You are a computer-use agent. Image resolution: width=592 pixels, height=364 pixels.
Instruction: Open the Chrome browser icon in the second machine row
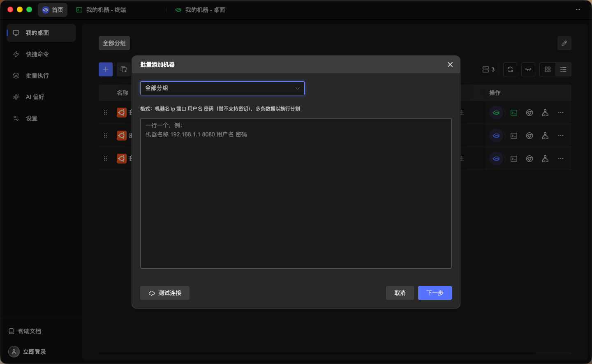coord(530,136)
